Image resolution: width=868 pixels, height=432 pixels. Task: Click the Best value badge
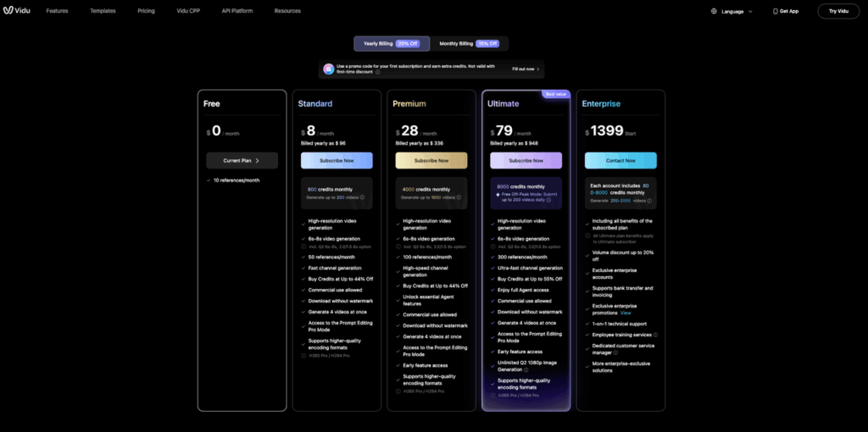[x=555, y=94]
